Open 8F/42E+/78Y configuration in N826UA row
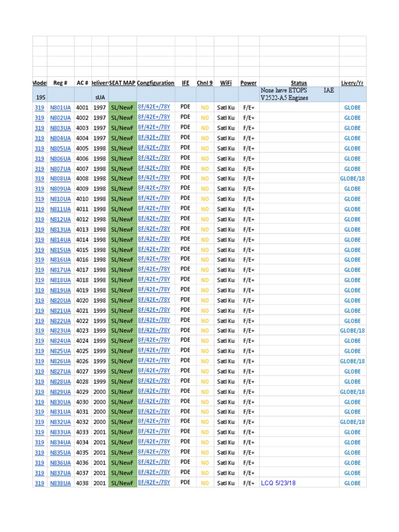 (x=154, y=361)
